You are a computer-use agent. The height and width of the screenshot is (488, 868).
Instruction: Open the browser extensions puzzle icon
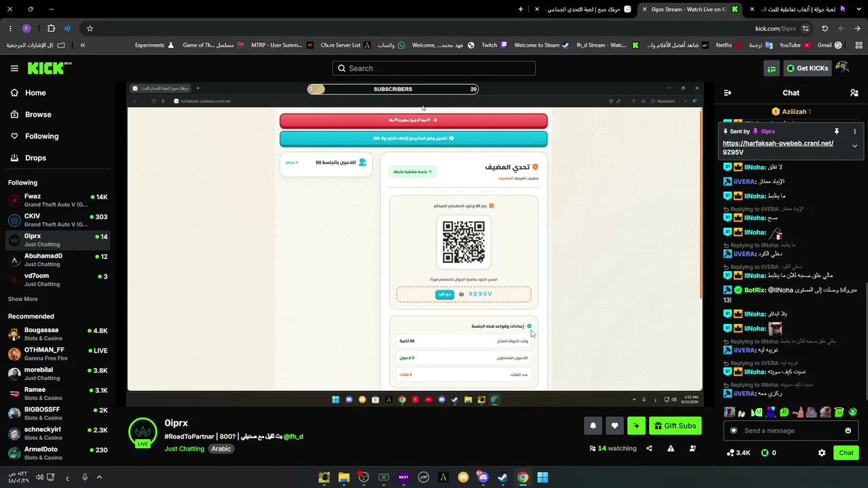(51, 28)
